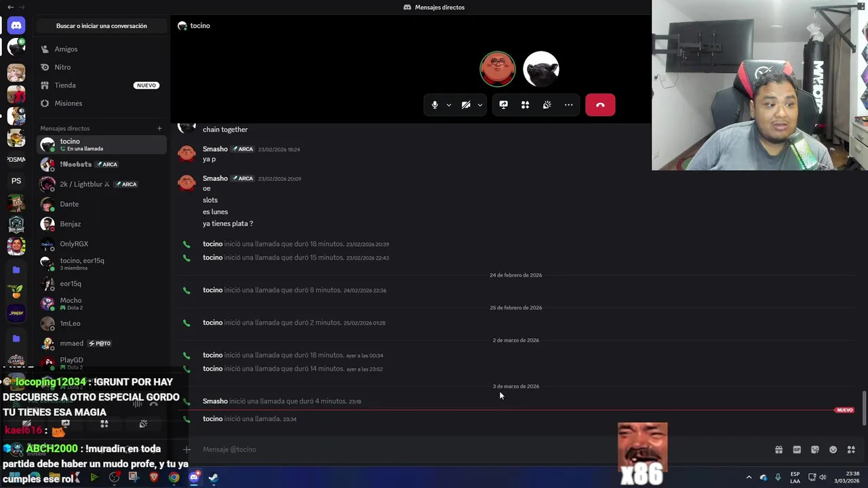Click the 'chain together' message text
The height and width of the screenshot is (488, 868).
point(225,129)
